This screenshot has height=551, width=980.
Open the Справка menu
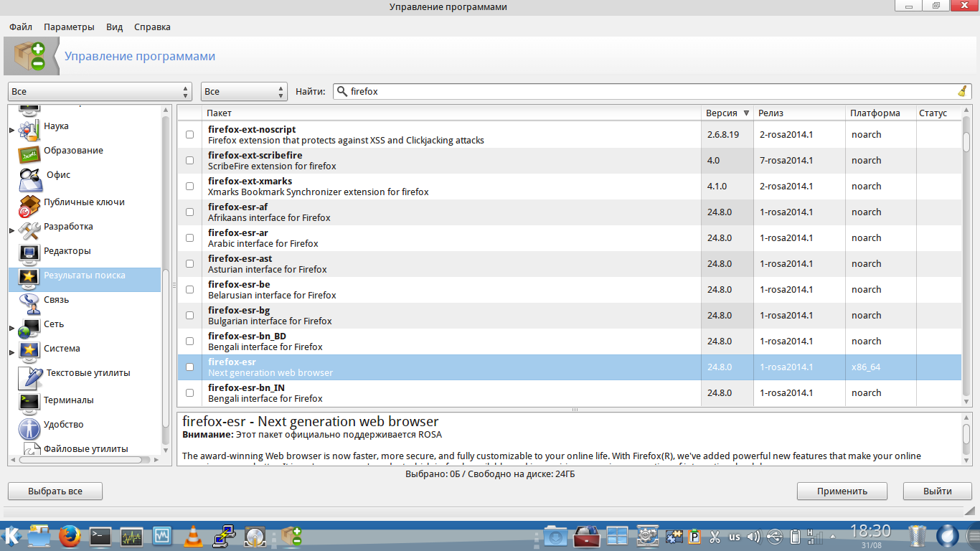(x=152, y=27)
